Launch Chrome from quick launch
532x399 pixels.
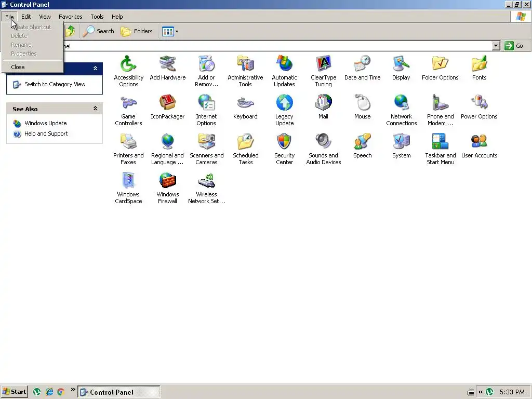point(61,392)
